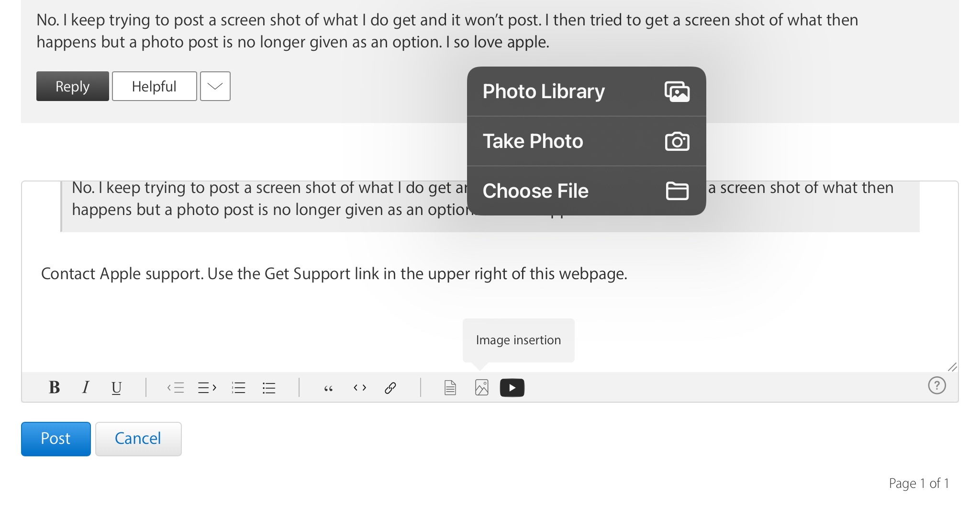
Task: Open editor help question mark icon
Action: pyautogui.click(x=936, y=385)
